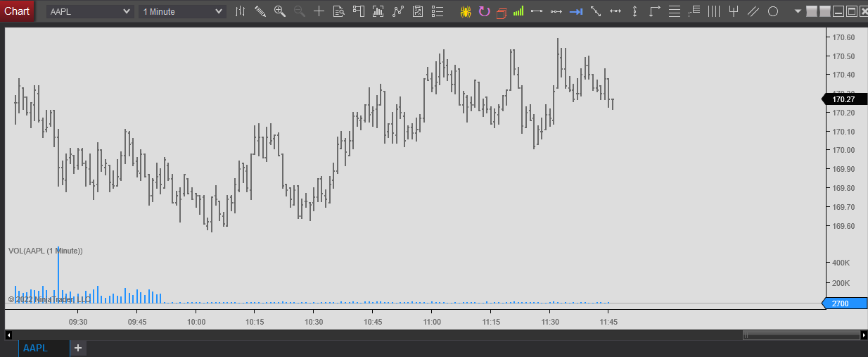
Task: Click the 09:30 time axis label
Action: [78, 322]
